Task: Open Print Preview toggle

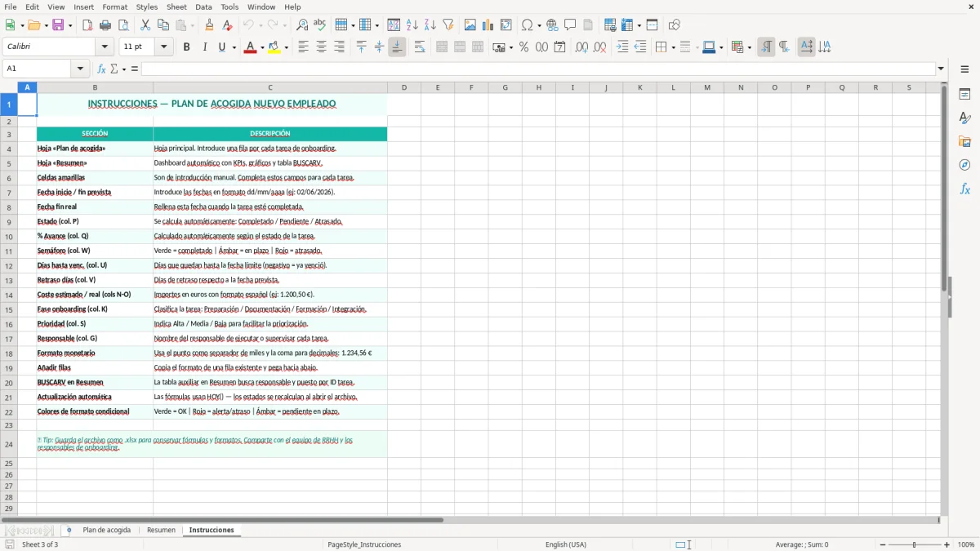Action: [122, 25]
